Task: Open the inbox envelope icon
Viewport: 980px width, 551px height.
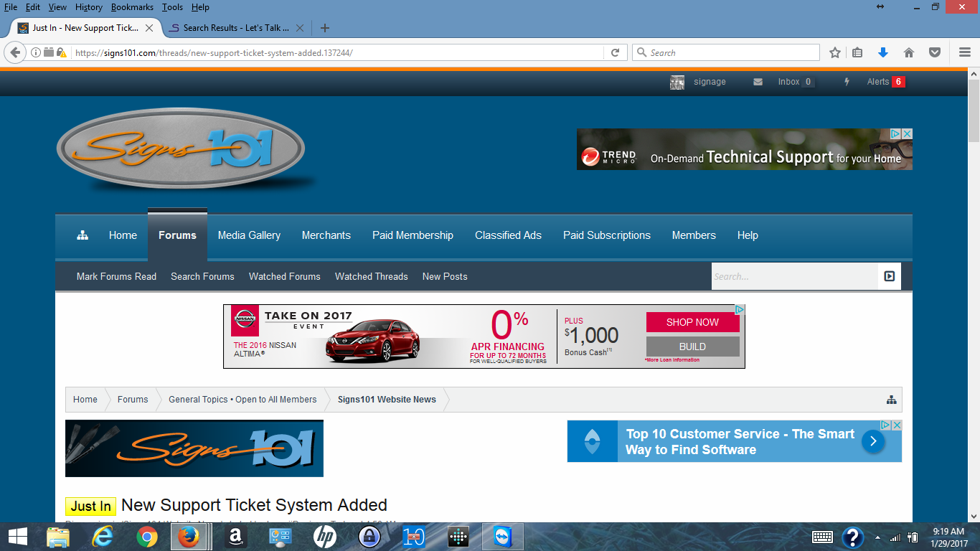Action: coord(758,82)
